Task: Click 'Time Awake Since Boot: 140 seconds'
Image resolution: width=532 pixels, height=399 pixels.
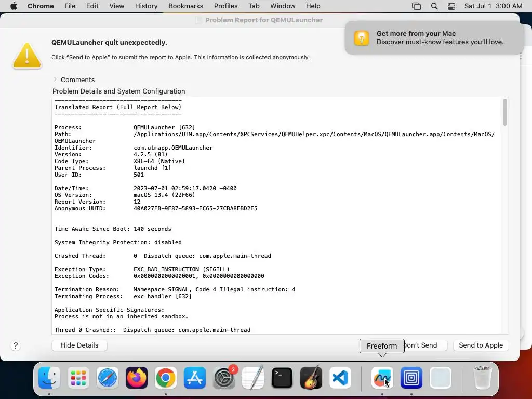Action: (x=113, y=229)
